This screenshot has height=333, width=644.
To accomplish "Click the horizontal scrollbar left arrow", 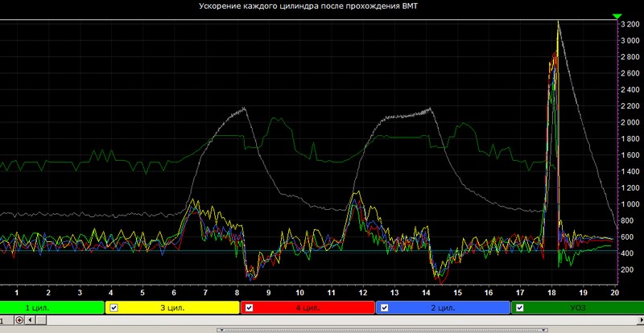I will point(29,320).
